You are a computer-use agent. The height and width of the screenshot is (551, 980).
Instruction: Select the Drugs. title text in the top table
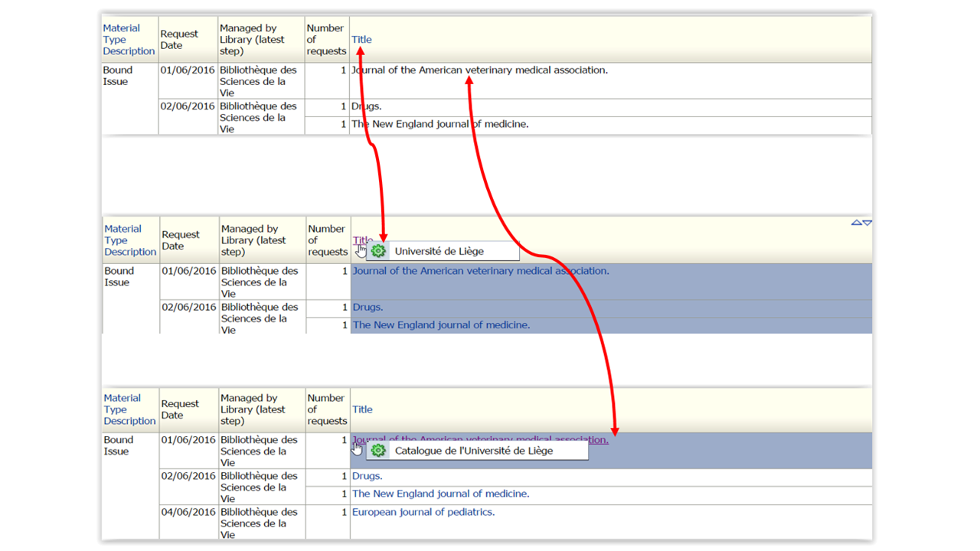[367, 106]
